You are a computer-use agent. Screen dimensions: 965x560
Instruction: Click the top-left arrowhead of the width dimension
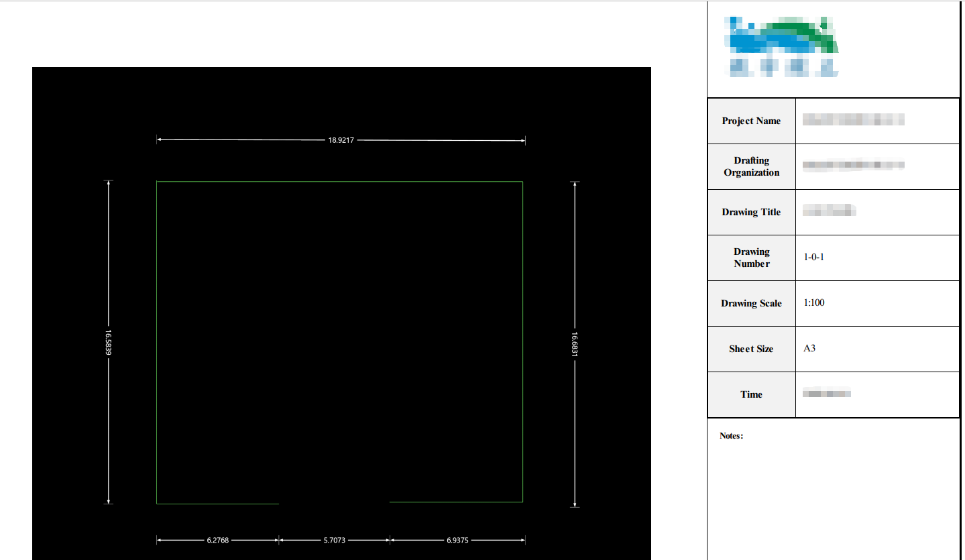(x=159, y=139)
